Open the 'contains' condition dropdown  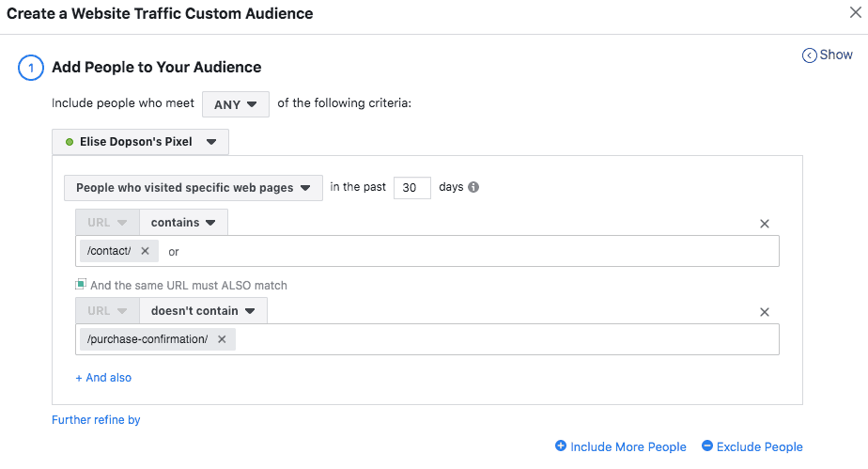(x=183, y=223)
